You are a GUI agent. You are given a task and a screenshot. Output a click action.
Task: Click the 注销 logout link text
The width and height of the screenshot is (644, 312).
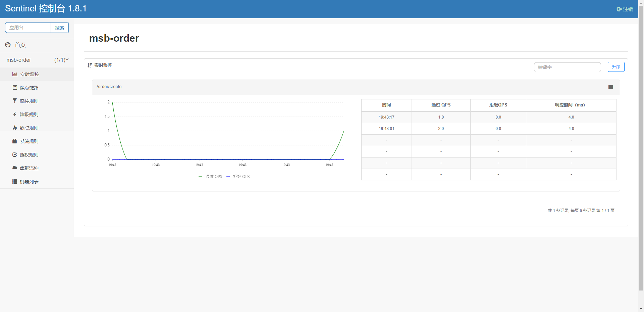(x=628, y=9)
